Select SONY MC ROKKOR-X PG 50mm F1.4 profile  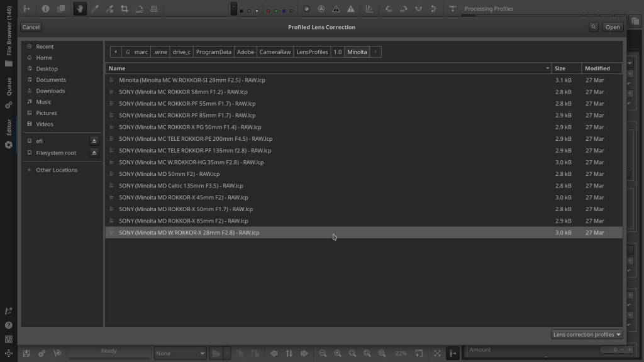point(364,127)
